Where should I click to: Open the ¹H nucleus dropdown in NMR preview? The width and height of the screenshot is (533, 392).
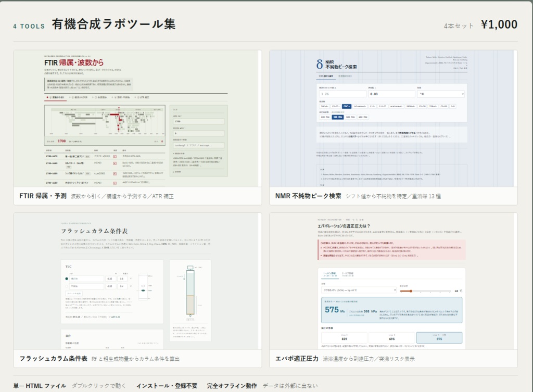click(441, 94)
